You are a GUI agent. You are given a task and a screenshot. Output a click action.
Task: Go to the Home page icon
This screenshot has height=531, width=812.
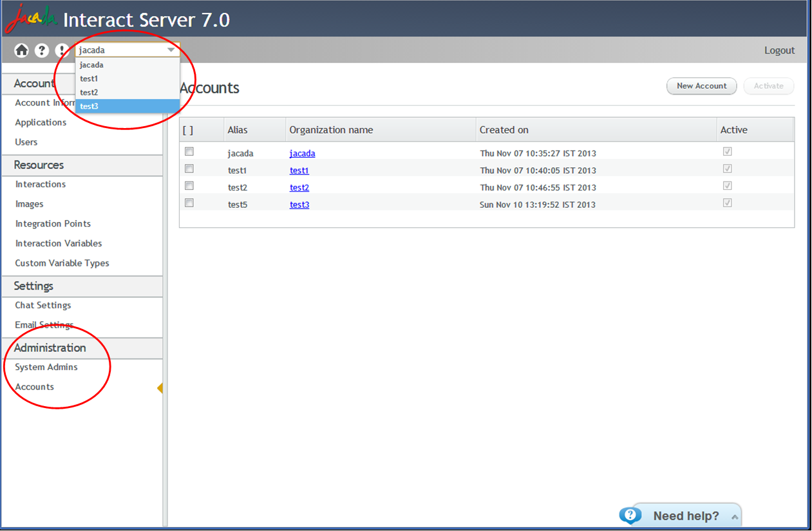tap(22, 50)
